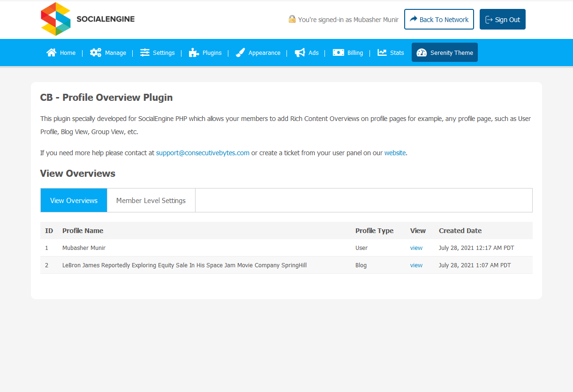Open the support@consecutivebytes.com email link
This screenshot has height=392, width=573.
tap(203, 153)
